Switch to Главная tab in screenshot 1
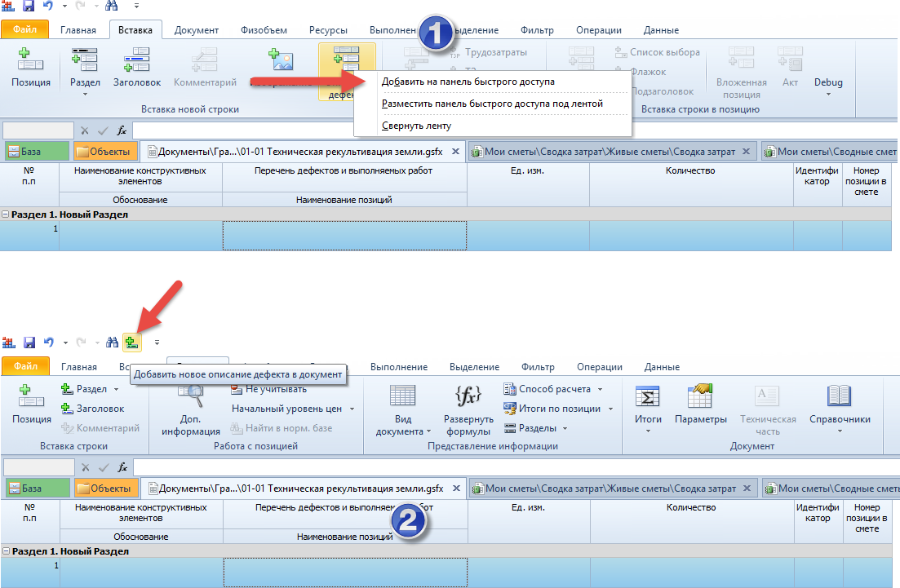This screenshot has height=588, width=900. tap(78, 30)
